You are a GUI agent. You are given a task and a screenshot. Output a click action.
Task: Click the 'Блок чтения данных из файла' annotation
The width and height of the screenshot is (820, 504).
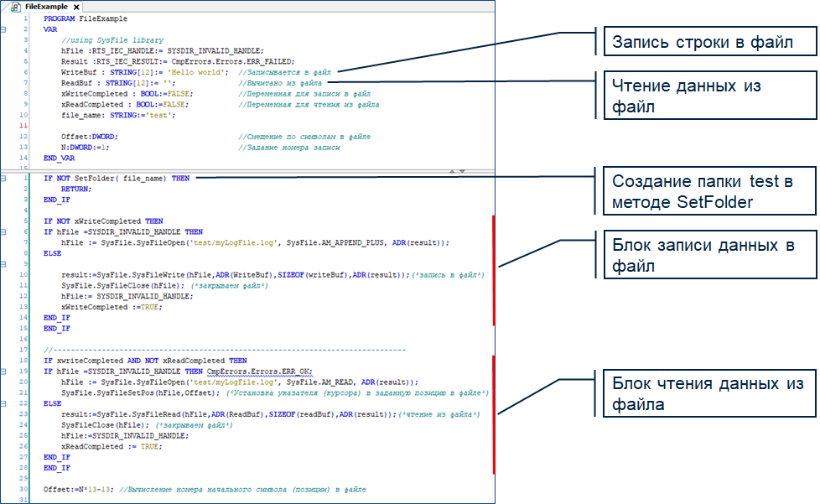(706, 395)
